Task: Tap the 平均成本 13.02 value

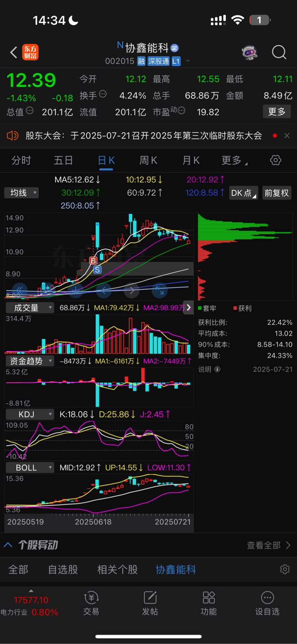Action: coord(283,333)
